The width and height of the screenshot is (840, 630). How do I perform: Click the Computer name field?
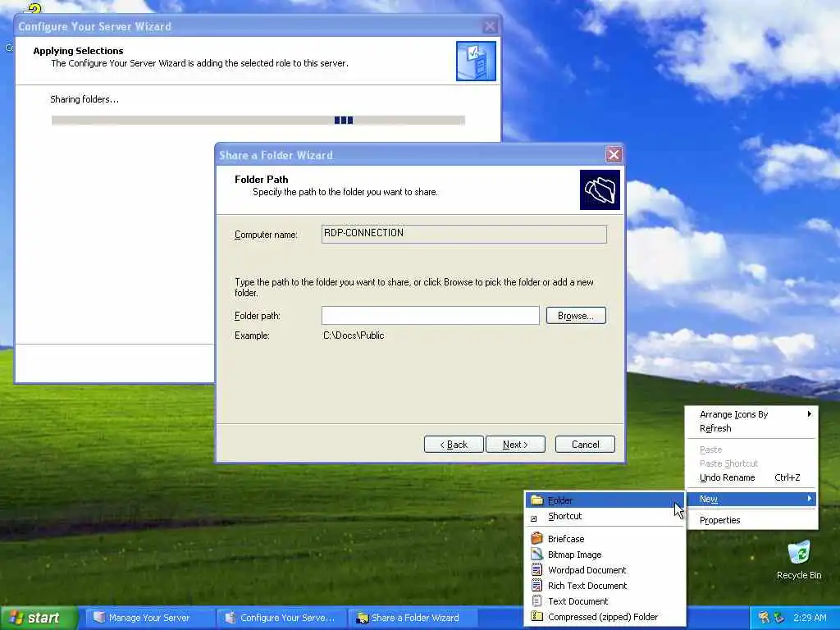coord(464,234)
